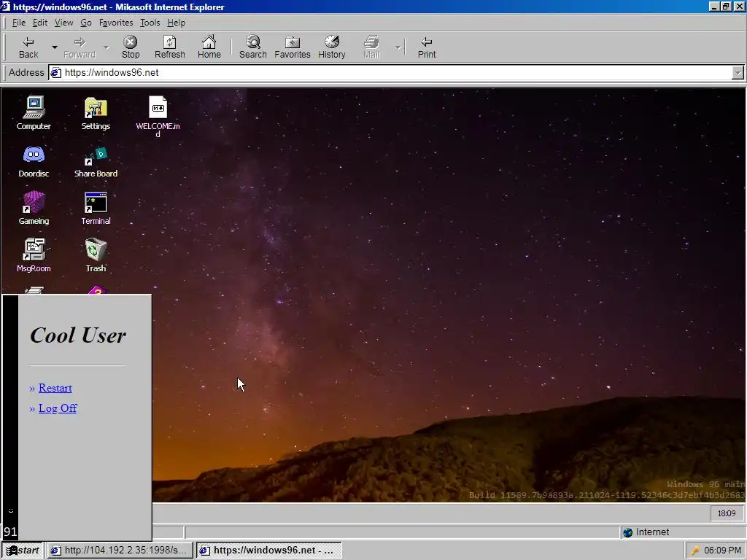Show browsing History from toolbar
The image size is (747, 560).
coord(332,47)
